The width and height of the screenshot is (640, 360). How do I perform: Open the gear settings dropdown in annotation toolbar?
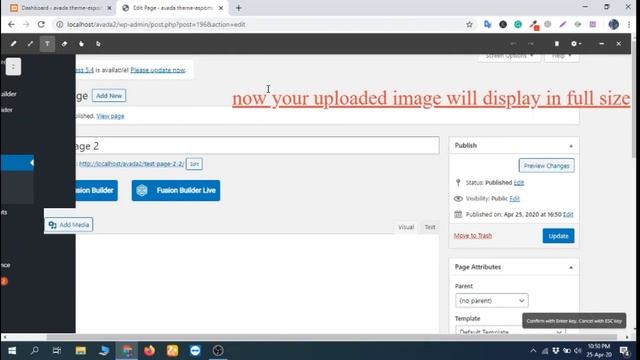coord(576,44)
